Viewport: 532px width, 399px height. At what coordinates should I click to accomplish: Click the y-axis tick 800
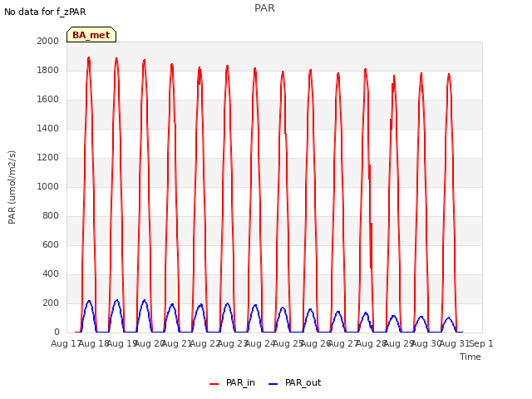[x=51, y=216]
